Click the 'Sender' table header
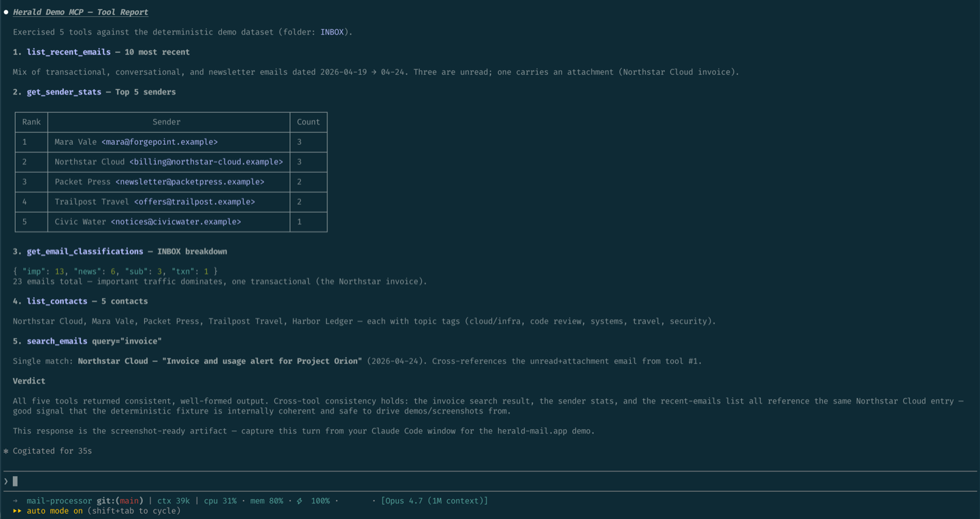The image size is (980, 519). pos(167,122)
